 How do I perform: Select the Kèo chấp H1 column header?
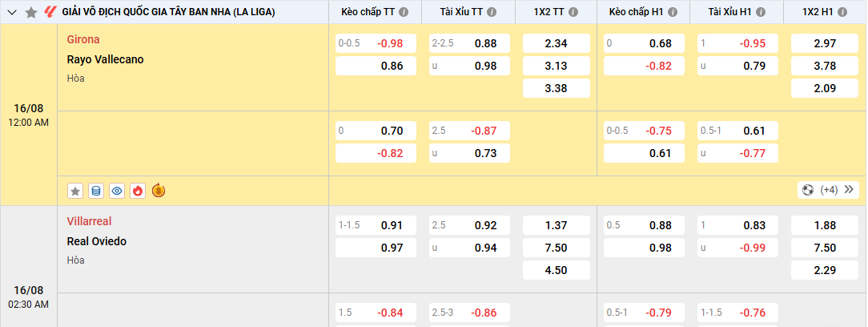(633, 12)
